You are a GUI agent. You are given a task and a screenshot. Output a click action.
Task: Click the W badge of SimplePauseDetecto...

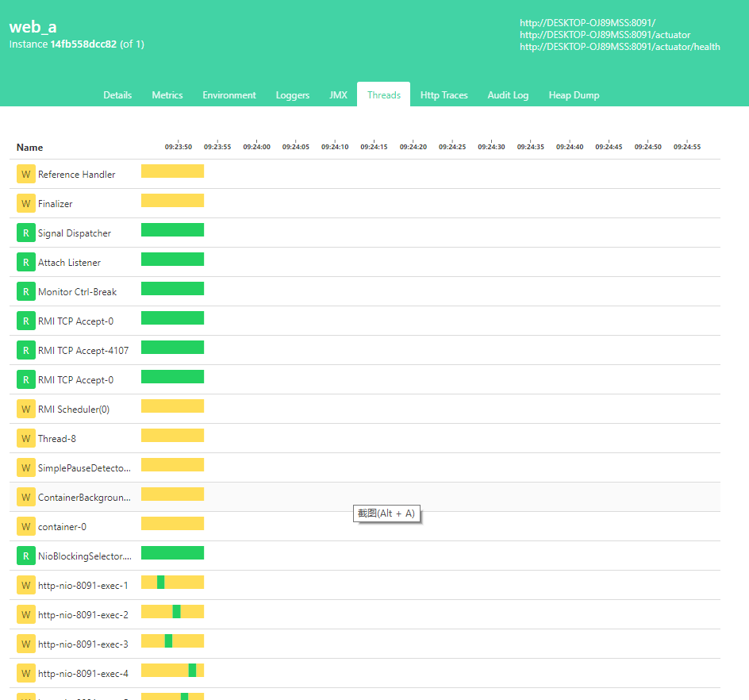(x=26, y=468)
